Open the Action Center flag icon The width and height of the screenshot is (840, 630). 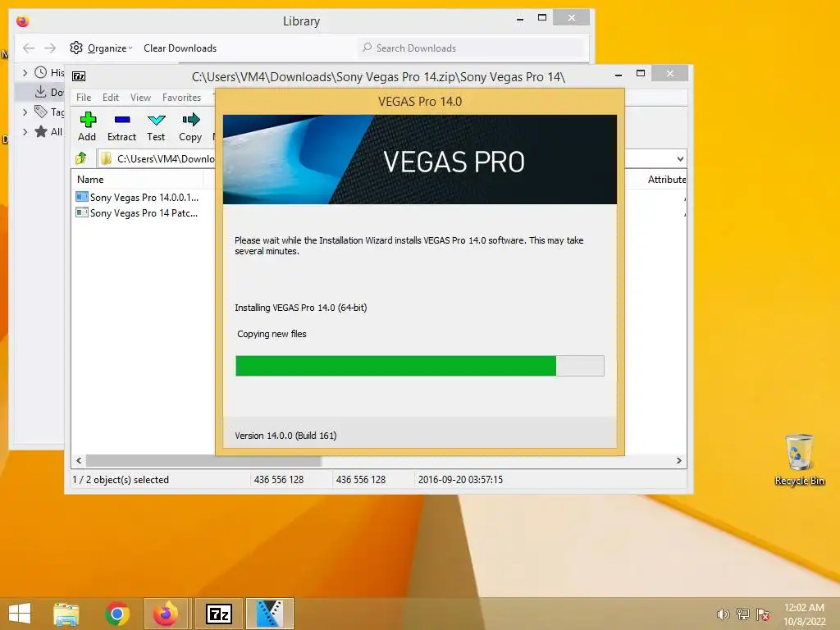[x=763, y=614]
